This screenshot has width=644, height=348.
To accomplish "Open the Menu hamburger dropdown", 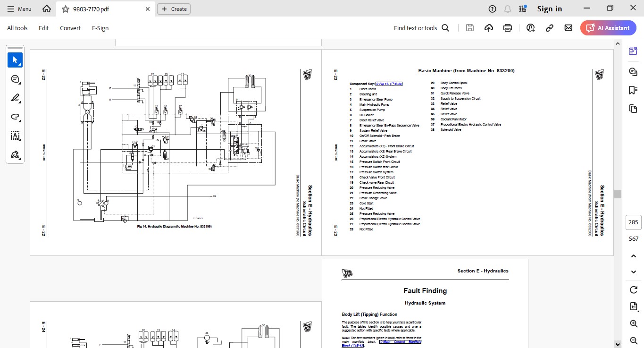I will click(19, 9).
